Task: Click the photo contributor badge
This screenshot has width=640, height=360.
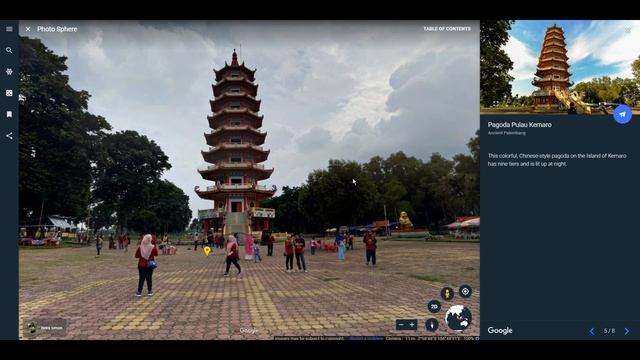Action: pos(45,328)
